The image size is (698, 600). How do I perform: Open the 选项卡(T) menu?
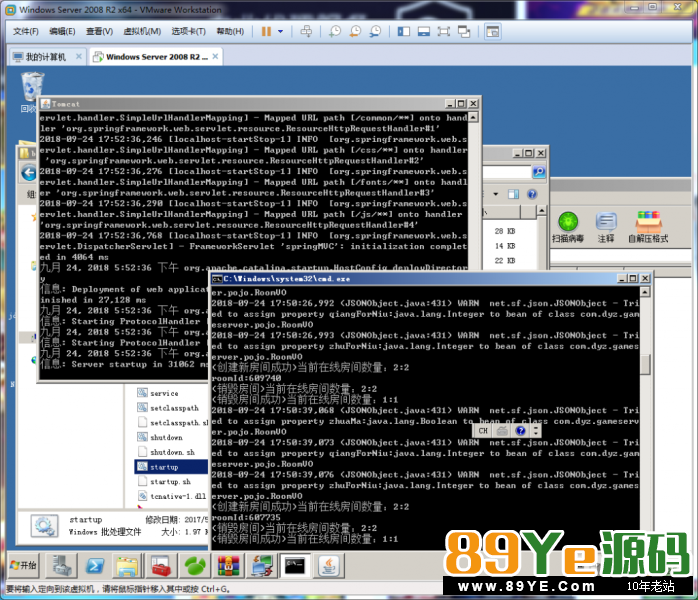point(188,32)
